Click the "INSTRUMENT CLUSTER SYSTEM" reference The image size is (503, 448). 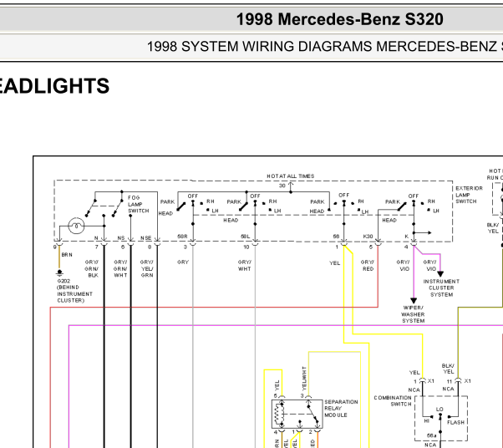pos(441,288)
